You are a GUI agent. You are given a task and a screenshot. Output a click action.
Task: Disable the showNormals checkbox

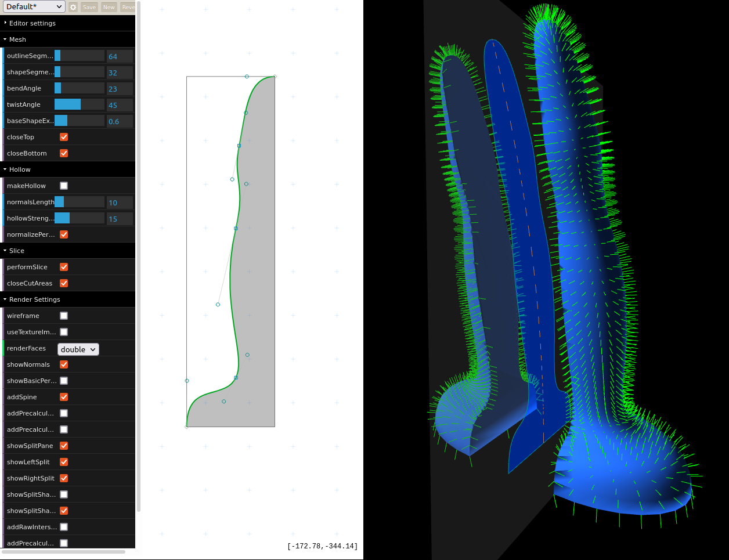64,364
